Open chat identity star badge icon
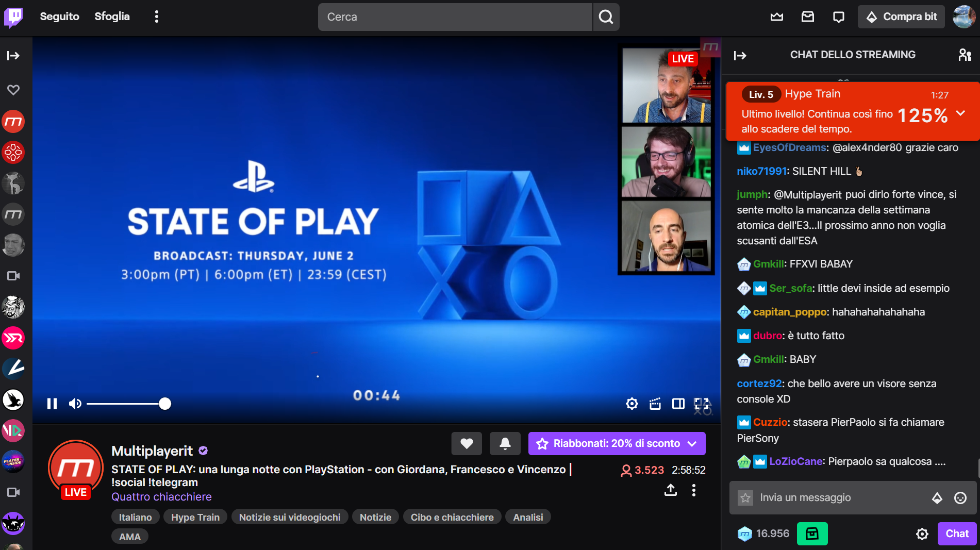Image resolution: width=980 pixels, height=550 pixels. click(x=745, y=498)
